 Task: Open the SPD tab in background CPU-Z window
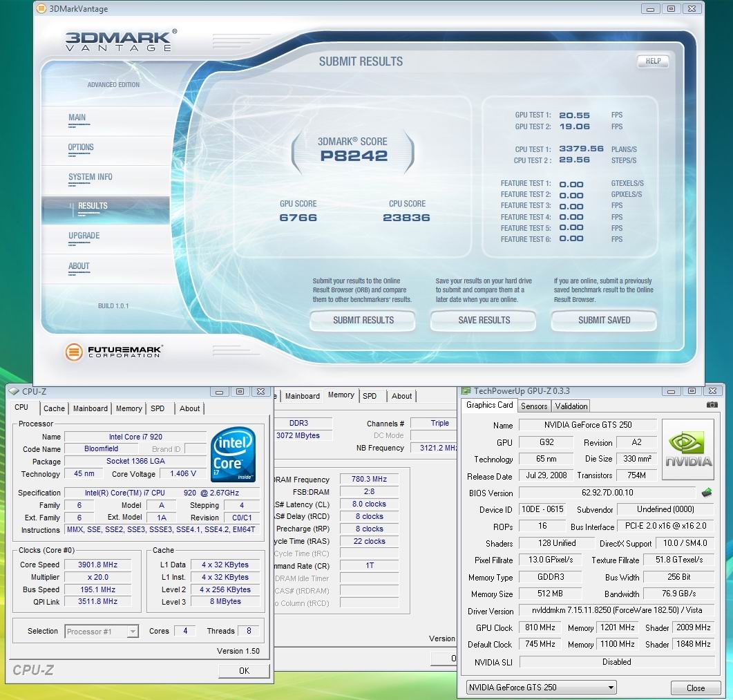pyautogui.click(x=370, y=396)
